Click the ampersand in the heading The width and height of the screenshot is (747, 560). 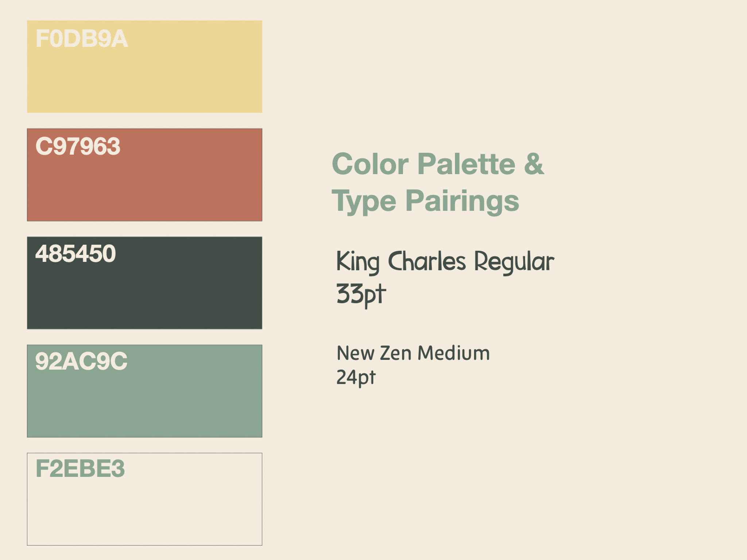(x=534, y=164)
